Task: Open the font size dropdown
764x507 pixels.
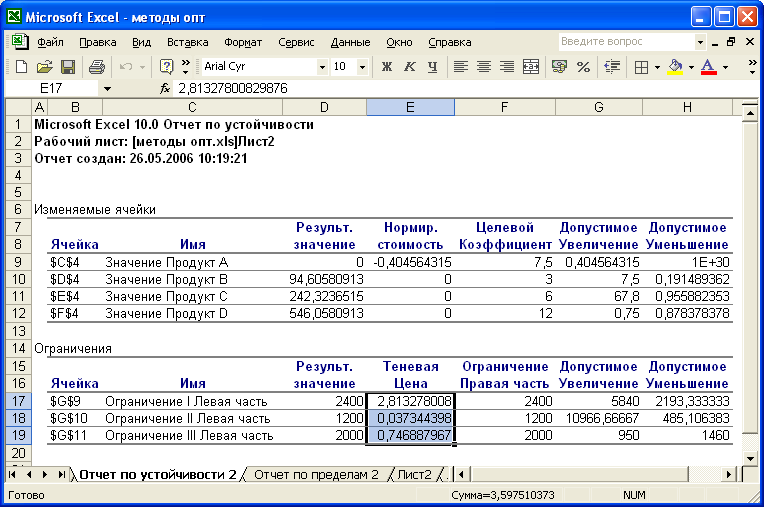Action: [x=362, y=67]
